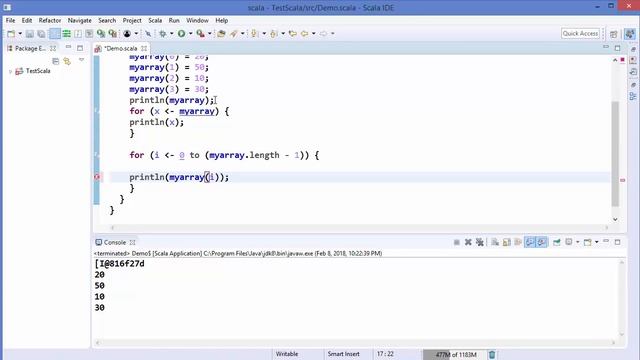This screenshot has height=360, width=640.
Task: Toggle Link with Editor in Package Explorer
Action: [67, 61]
